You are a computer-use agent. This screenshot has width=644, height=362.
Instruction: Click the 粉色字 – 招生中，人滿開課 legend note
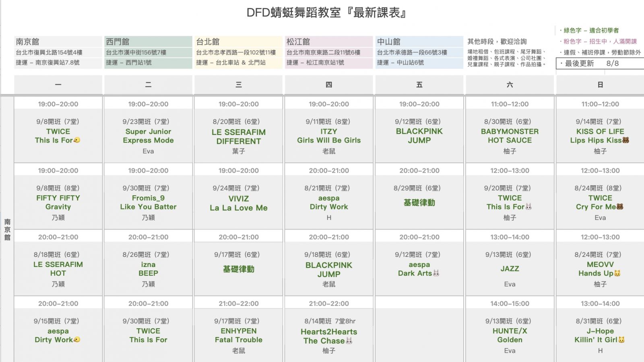[598, 41]
